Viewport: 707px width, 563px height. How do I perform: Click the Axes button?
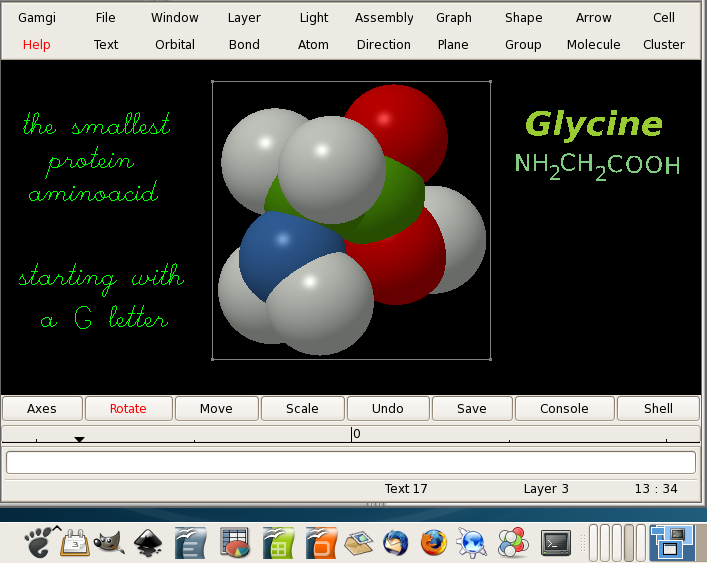point(42,408)
